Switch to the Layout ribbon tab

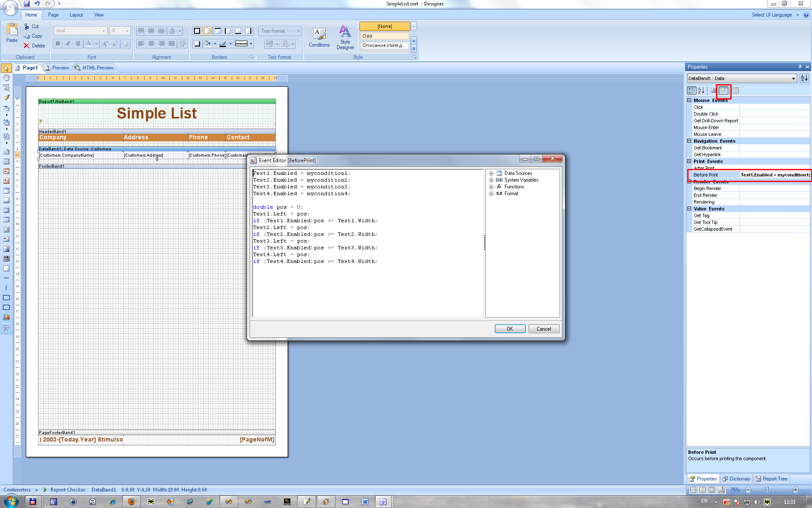pyautogui.click(x=76, y=15)
